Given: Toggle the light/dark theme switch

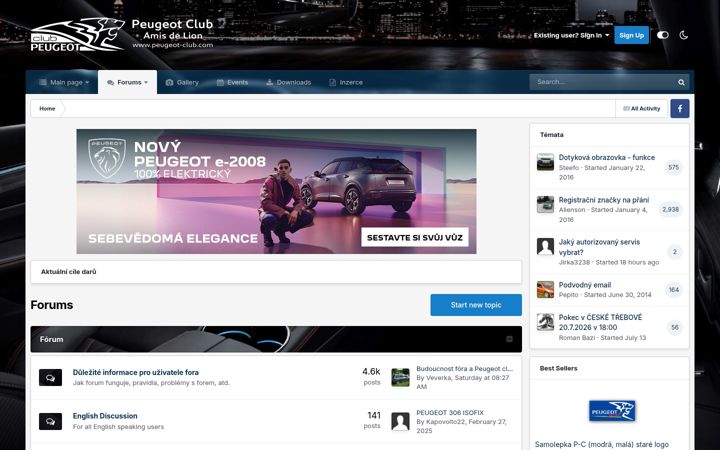Looking at the screenshot, I should pyautogui.click(x=663, y=35).
